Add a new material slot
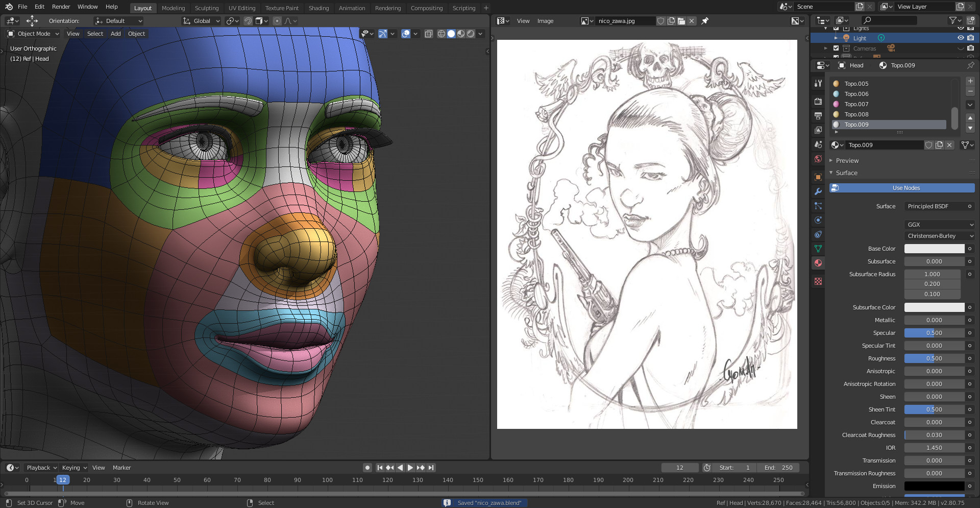 (x=970, y=81)
